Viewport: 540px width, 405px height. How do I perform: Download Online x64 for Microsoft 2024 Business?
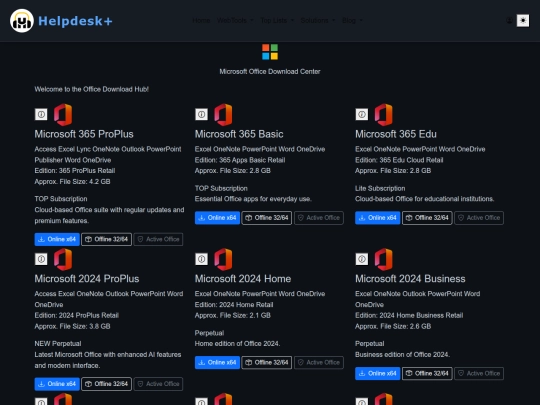click(x=377, y=374)
